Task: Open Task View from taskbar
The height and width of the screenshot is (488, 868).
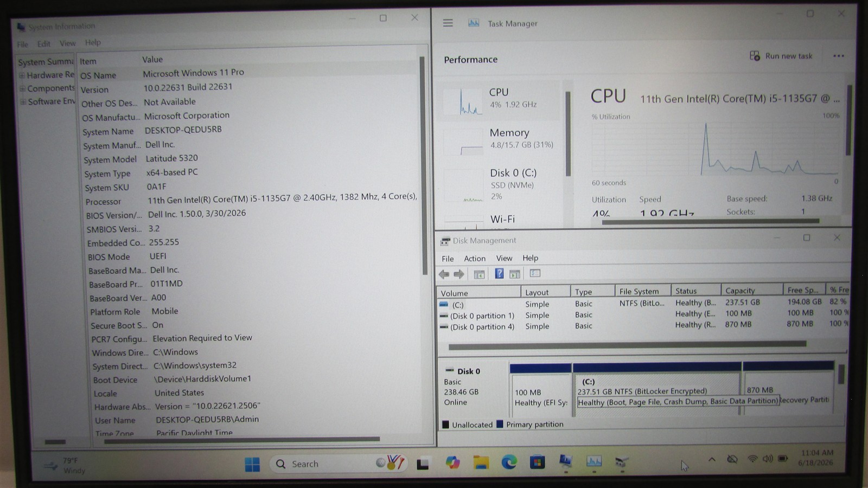Action: tap(423, 464)
